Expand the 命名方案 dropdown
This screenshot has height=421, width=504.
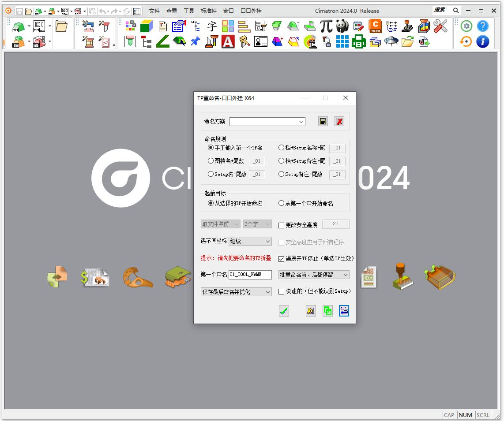[x=301, y=122]
